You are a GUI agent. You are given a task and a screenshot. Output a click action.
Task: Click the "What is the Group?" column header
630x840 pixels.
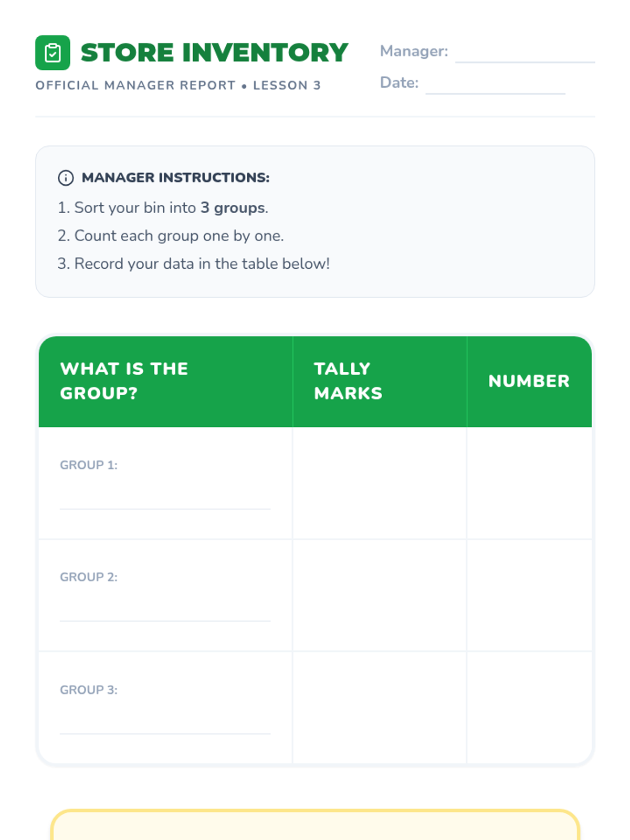[124, 381]
